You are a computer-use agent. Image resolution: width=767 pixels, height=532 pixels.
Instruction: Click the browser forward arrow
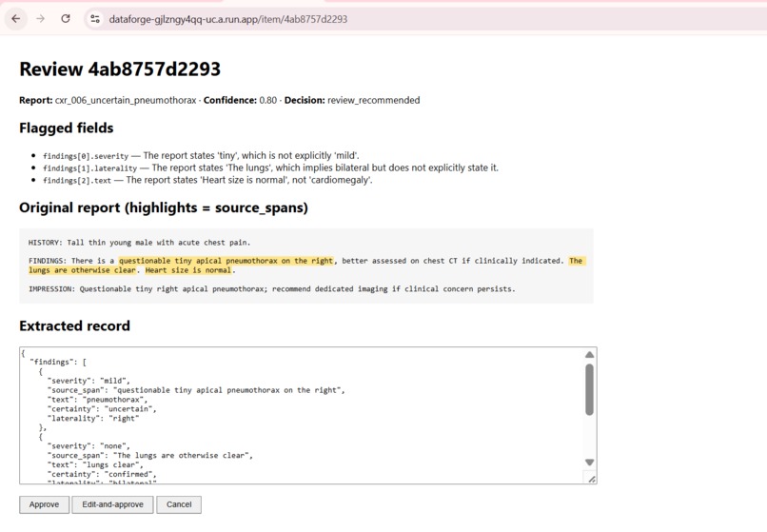tap(41, 19)
